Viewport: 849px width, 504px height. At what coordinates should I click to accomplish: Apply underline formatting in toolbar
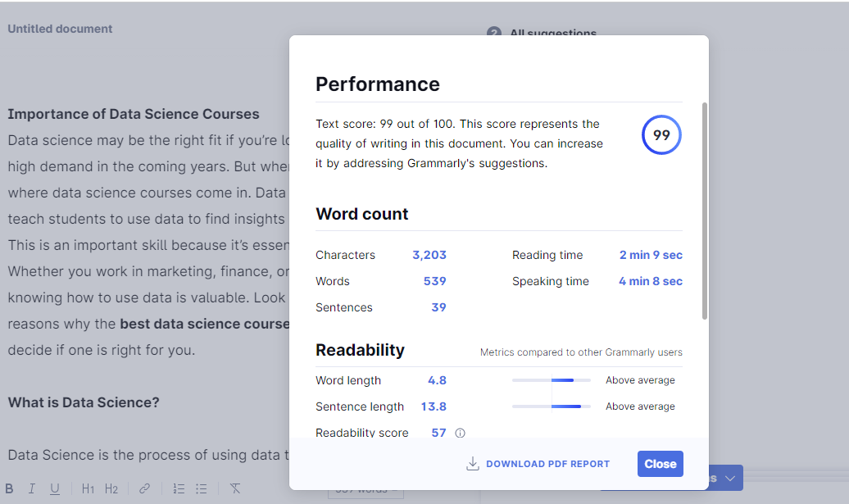(x=55, y=488)
